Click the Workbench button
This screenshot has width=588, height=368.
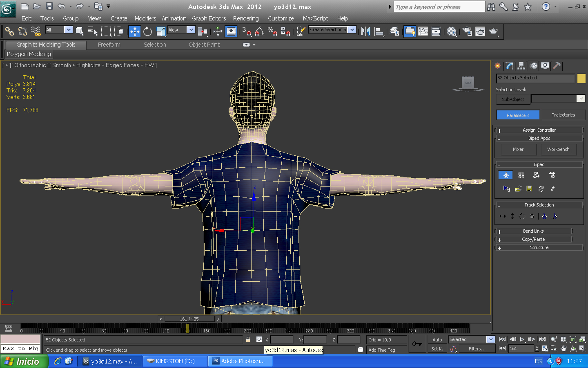558,149
